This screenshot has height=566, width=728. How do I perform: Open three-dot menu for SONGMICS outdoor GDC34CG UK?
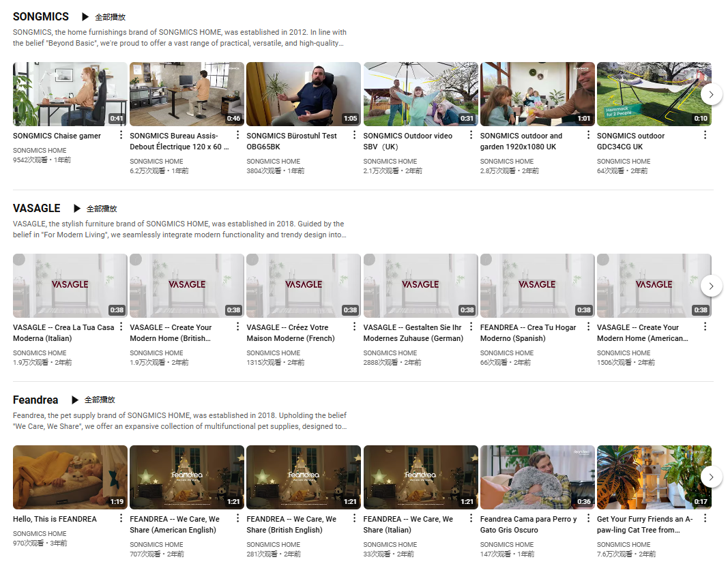click(x=705, y=135)
